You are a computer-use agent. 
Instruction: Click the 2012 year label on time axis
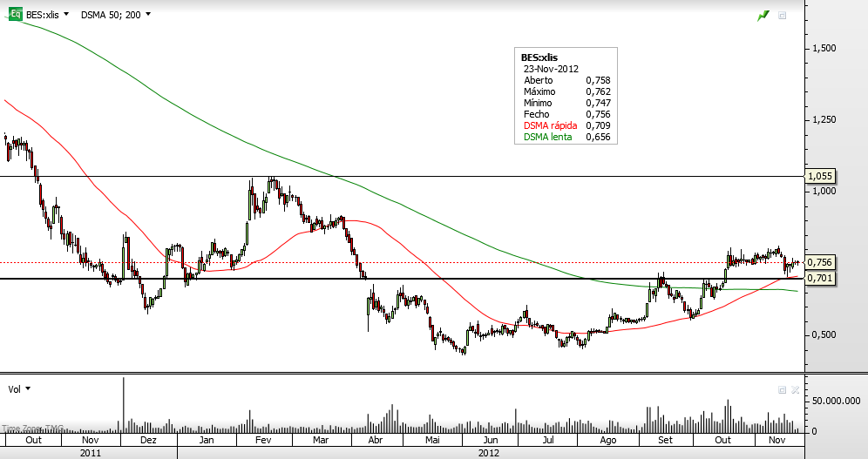coord(489,453)
